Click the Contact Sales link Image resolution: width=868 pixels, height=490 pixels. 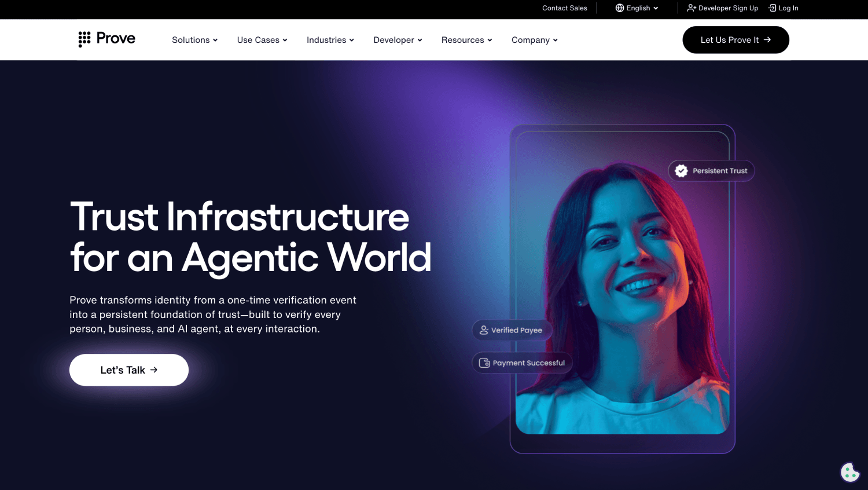click(565, 8)
